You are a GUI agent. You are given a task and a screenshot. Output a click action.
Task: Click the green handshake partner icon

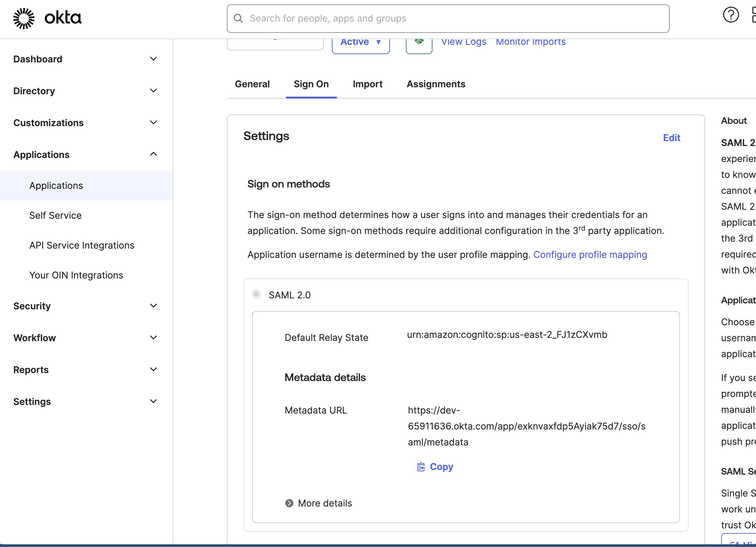[419, 42]
